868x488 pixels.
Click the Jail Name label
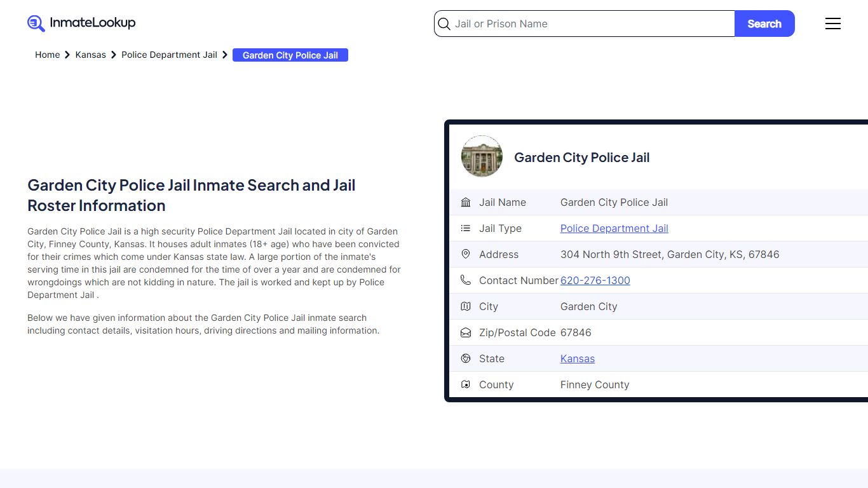pos(503,203)
